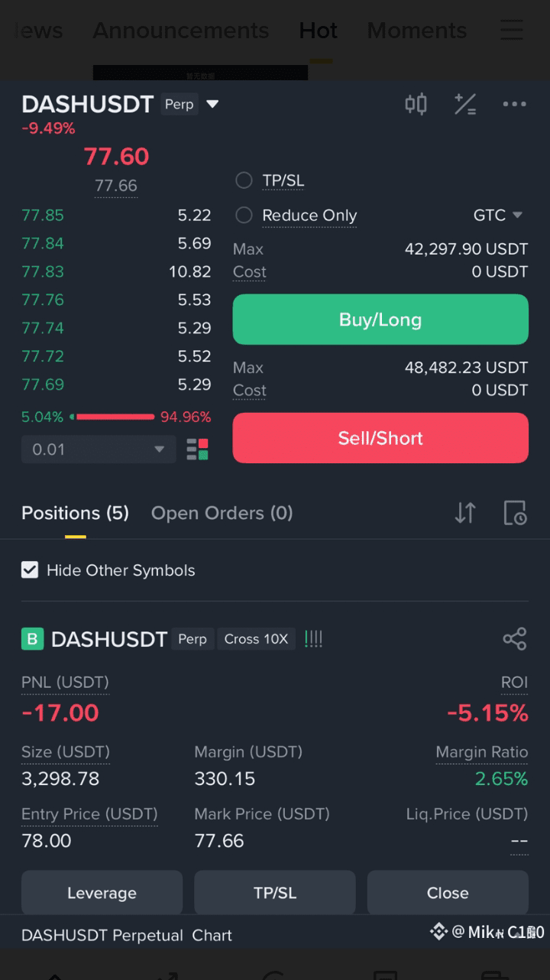Open the hamburger menu icon
Image resolution: width=550 pixels, height=980 pixels.
pos(512,30)
